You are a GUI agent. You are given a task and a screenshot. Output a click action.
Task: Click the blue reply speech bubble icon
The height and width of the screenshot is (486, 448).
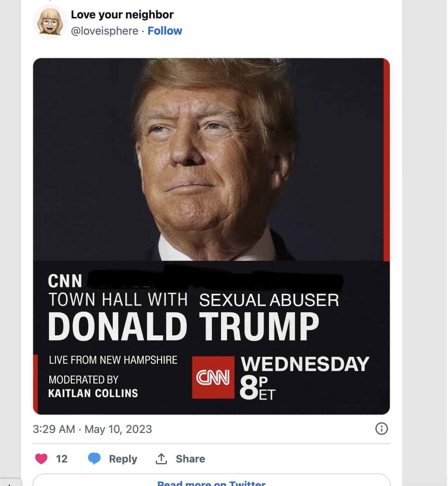coord(94,458)
